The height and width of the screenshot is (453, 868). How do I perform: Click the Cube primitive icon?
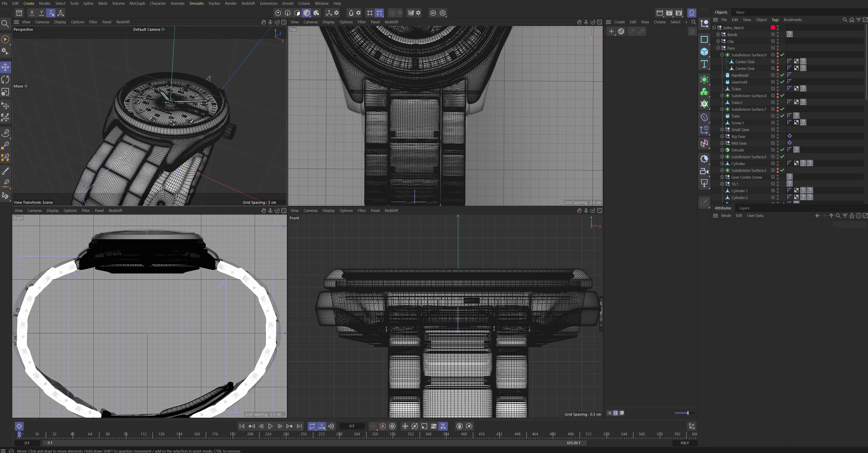click(x=704, y=52)
